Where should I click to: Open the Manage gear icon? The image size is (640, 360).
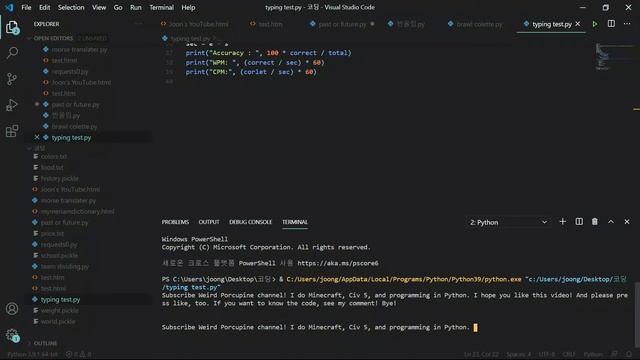point(12,336)
